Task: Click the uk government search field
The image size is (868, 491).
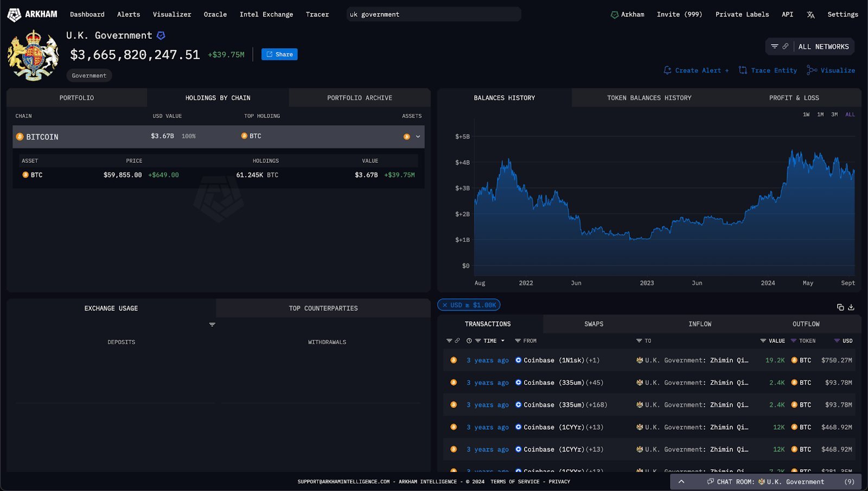Action: 432,14
